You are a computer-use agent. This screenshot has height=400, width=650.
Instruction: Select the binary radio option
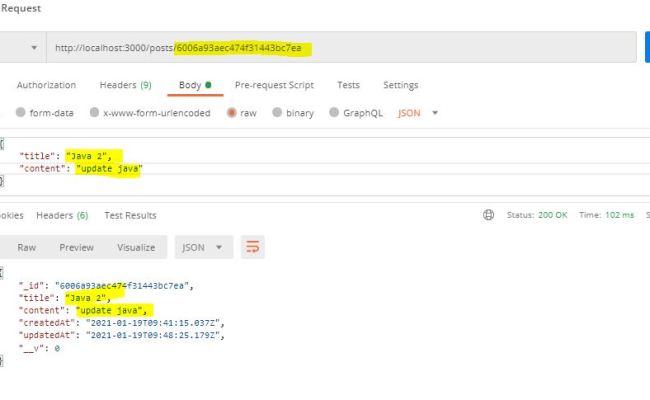277,112
